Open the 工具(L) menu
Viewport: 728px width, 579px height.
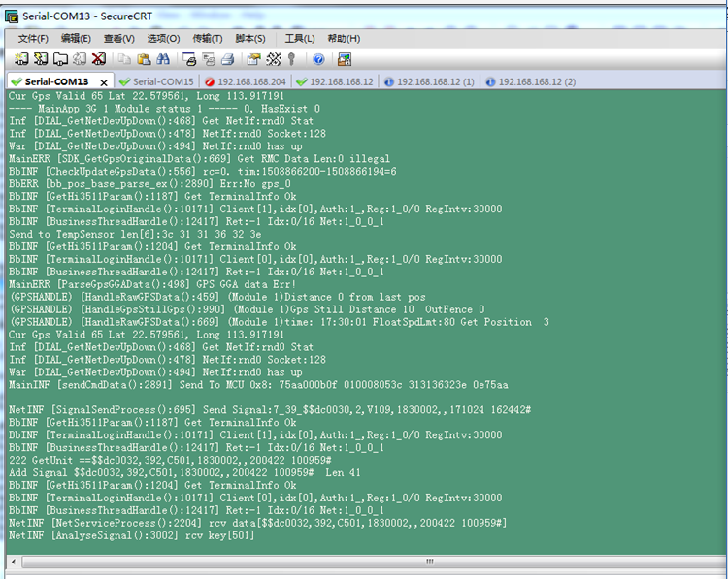(x=300, y=39)
